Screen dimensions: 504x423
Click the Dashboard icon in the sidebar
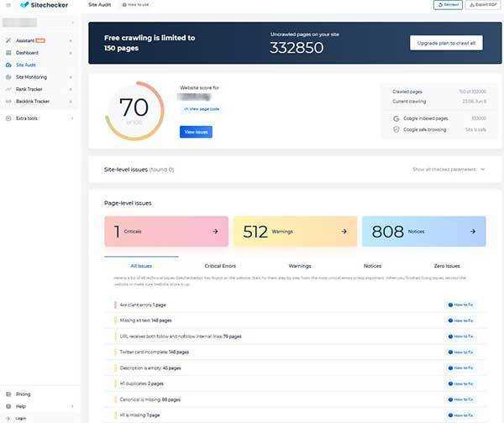[8, 52]
